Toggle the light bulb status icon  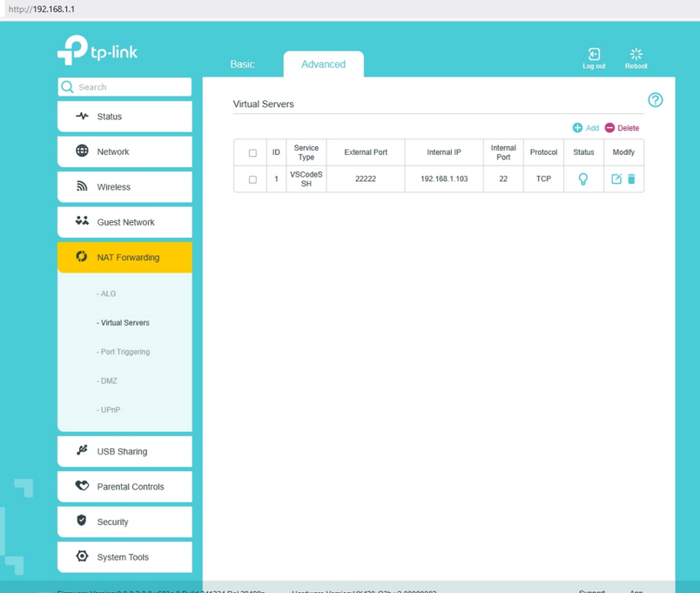tap(583, 179)
